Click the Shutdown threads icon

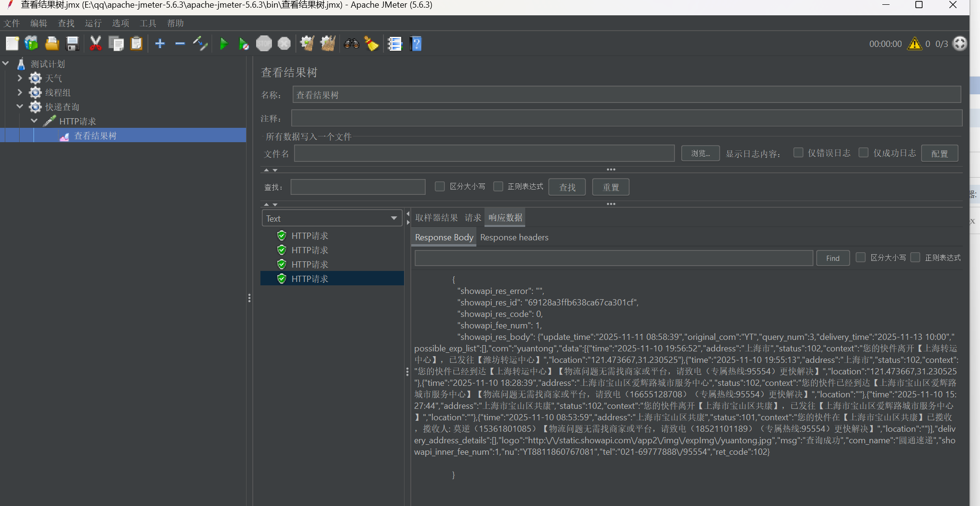click(284, 44)
